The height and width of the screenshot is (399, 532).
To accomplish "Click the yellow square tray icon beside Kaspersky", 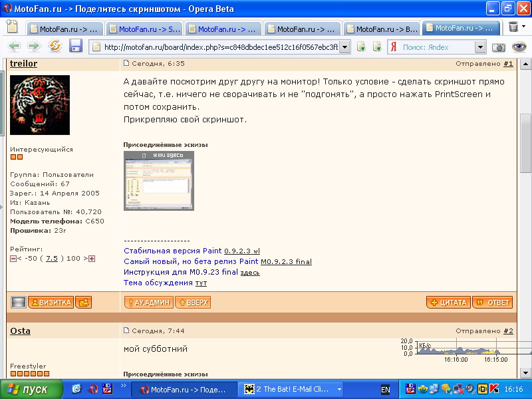I will 483,389.
